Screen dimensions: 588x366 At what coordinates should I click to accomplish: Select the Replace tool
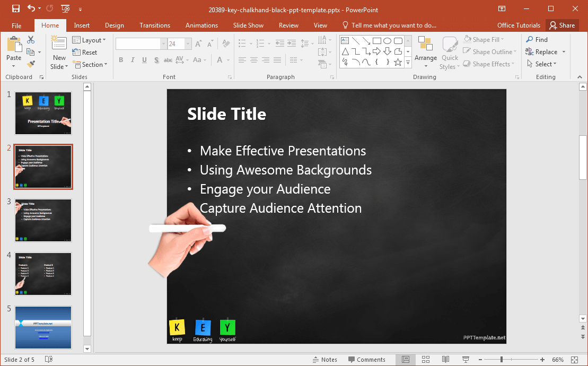pyautogui.click(x=546, y=51)
